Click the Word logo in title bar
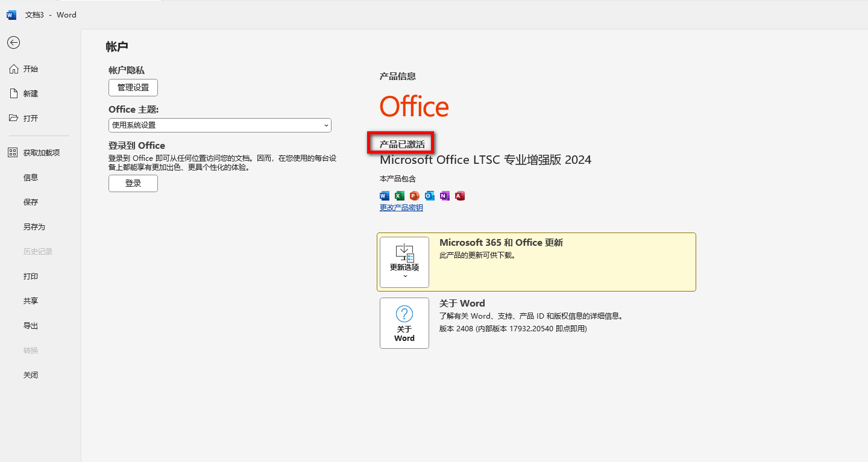Screen dimensions: 868x462 [11, 15]
